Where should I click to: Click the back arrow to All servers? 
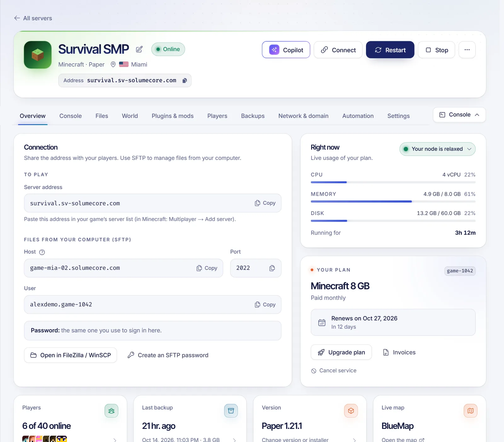17,18
